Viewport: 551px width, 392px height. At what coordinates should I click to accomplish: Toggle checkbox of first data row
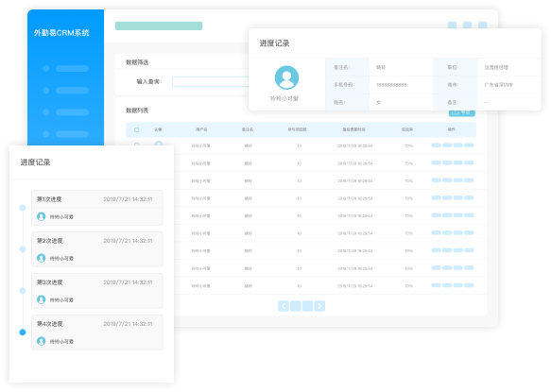(137, 144)
